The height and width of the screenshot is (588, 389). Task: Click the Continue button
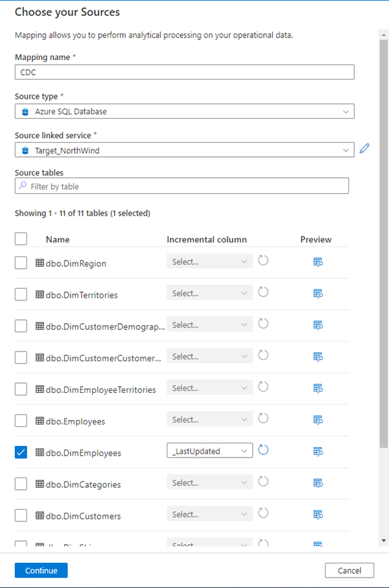click(x=41, y=570)
